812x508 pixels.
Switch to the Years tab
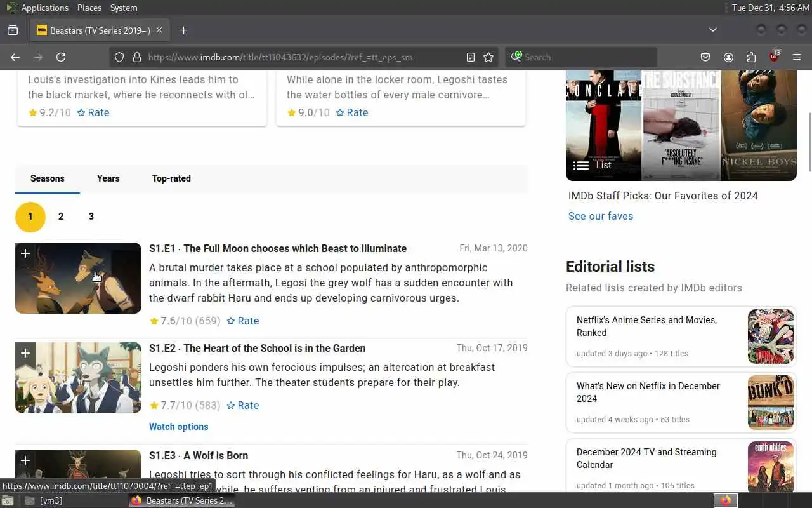tap(108, 178)
